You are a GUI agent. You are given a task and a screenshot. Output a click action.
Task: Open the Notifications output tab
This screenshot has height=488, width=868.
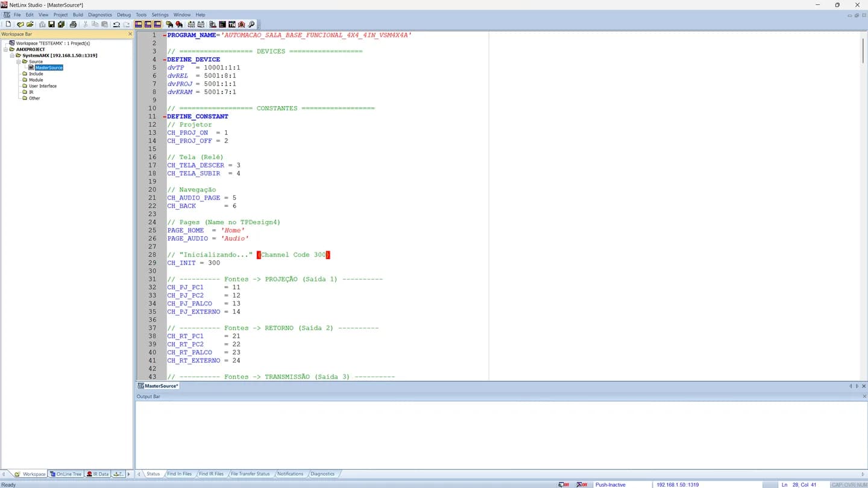(x=290, y=474)
